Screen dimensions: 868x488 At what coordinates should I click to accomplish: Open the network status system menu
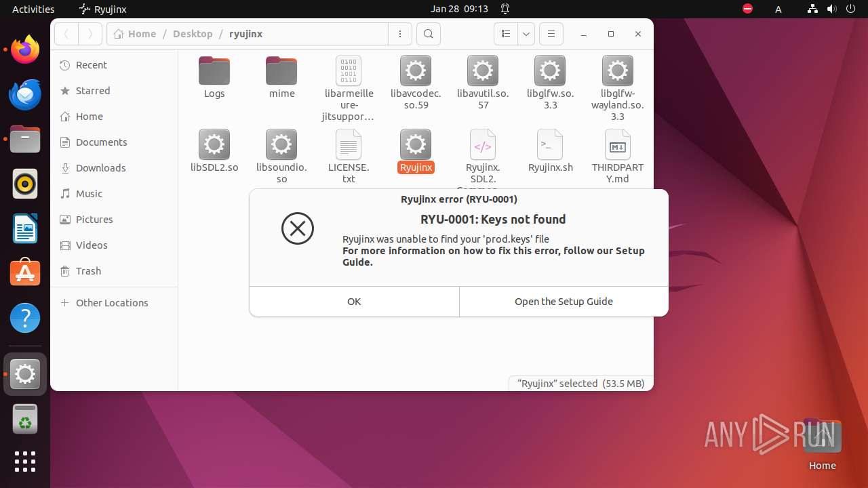click(812, 9)
